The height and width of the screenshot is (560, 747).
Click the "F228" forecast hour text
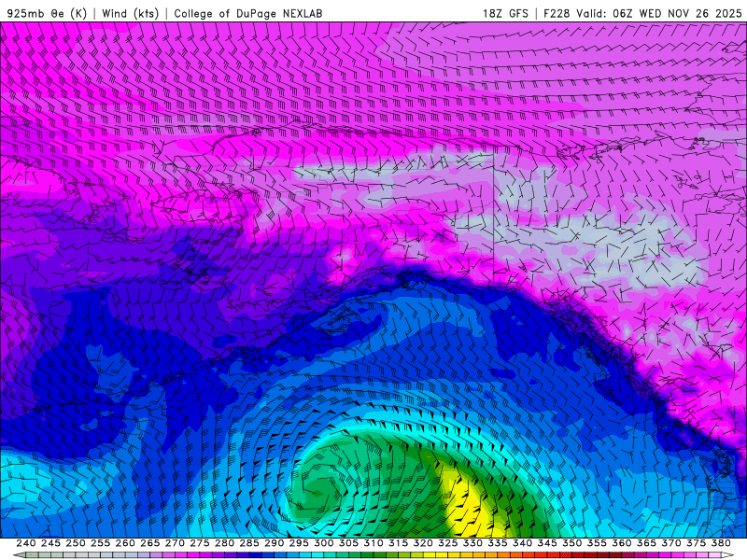[557, 14]
